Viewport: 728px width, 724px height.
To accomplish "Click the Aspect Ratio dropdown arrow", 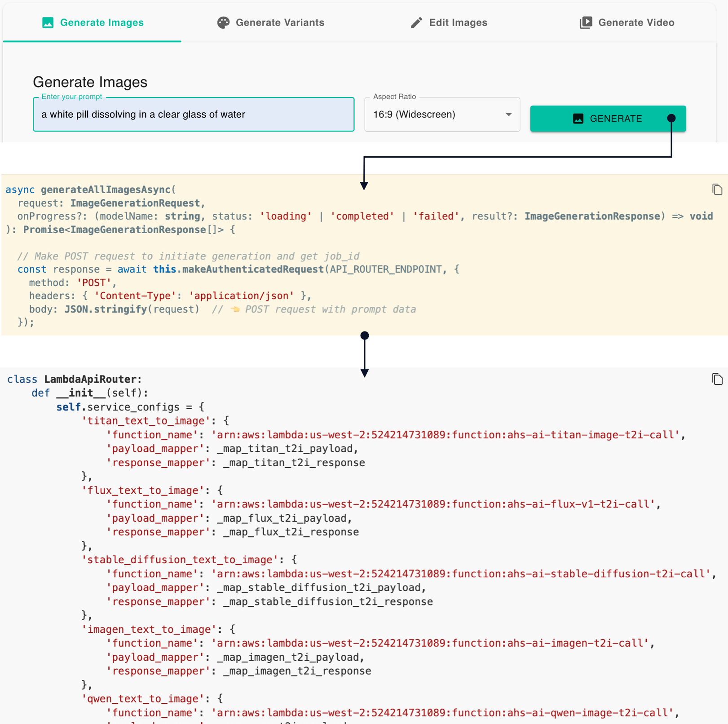I will 508,115.
